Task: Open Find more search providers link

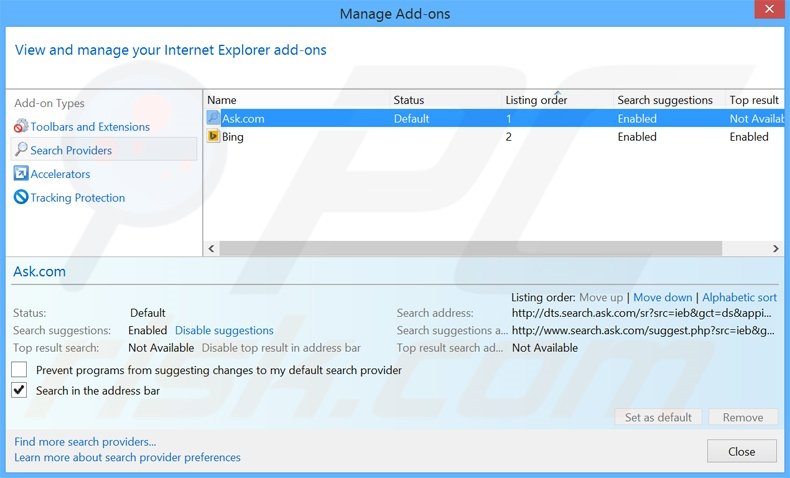Action: (x=85, y=442)
